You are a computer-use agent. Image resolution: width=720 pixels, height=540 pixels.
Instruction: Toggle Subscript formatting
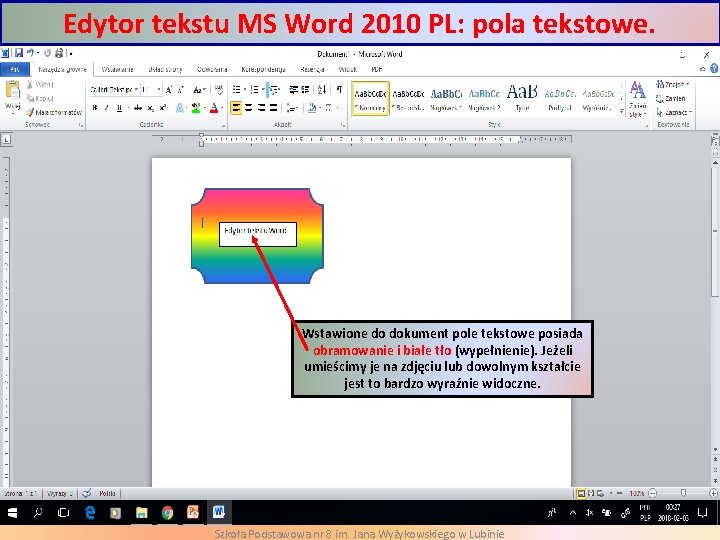coord(150,108)
